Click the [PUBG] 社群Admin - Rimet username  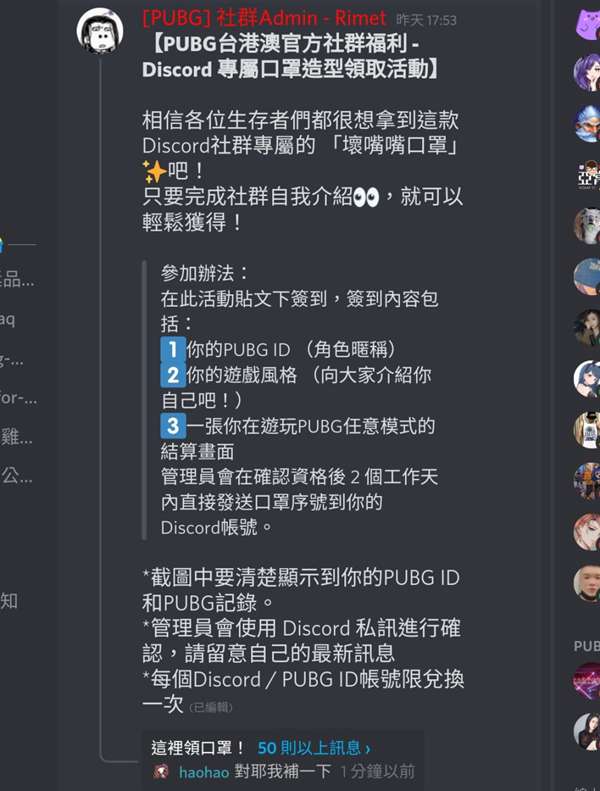point(264,19)
